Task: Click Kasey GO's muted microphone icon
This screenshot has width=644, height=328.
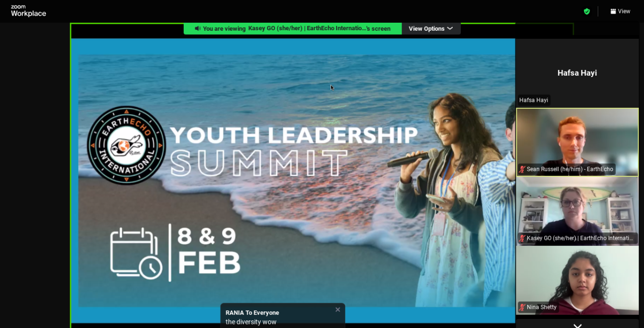Action: [522, 238]
